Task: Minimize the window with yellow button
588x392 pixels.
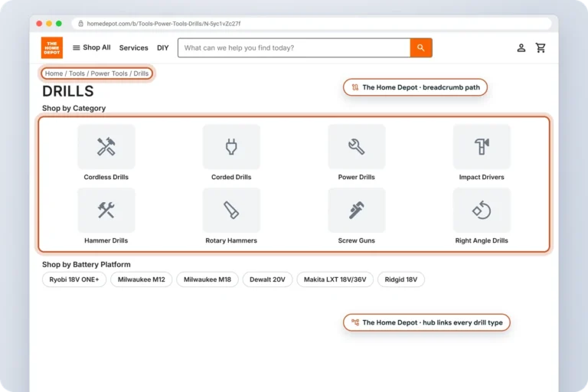Action: click(x=49, y=24)
